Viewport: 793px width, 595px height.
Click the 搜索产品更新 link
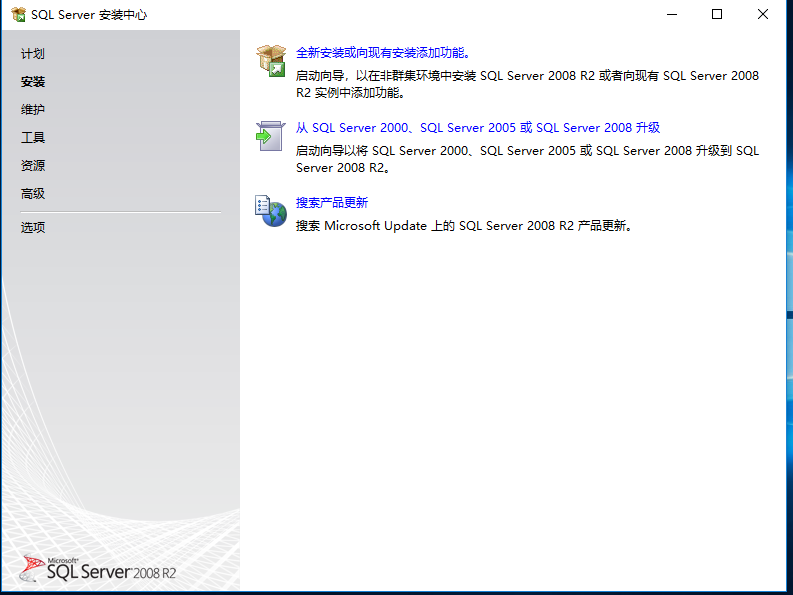(x=332, y=202)
